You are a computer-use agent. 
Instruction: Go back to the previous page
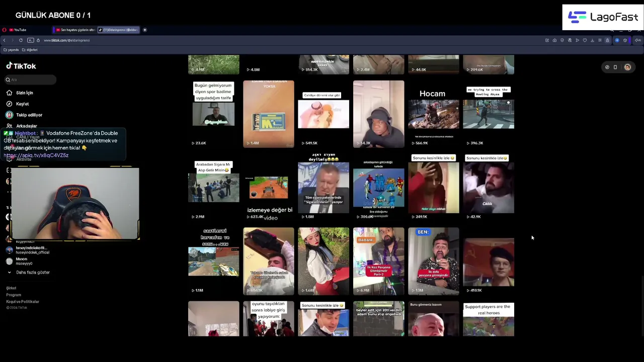point(5,40)
